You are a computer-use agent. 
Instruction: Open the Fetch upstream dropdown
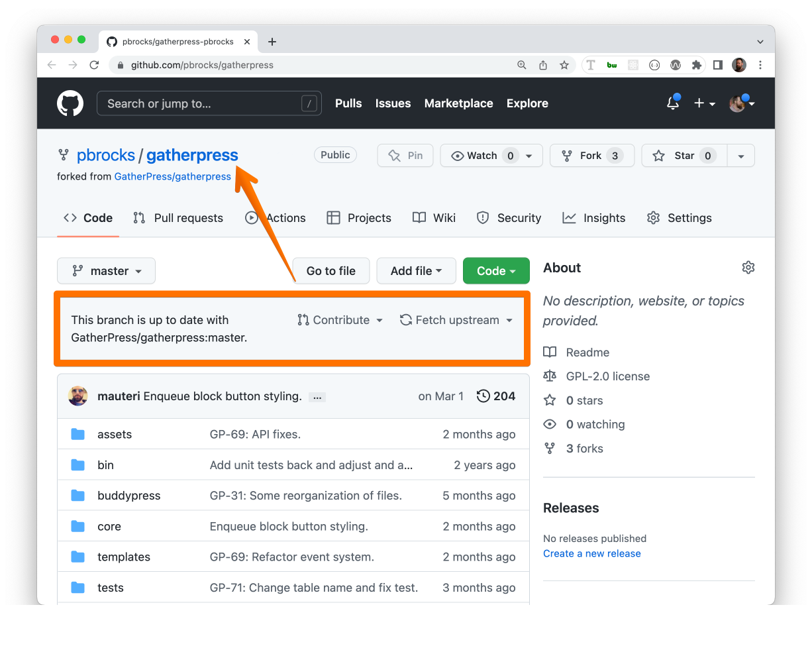pyautogui.click(x=456, y=320)
